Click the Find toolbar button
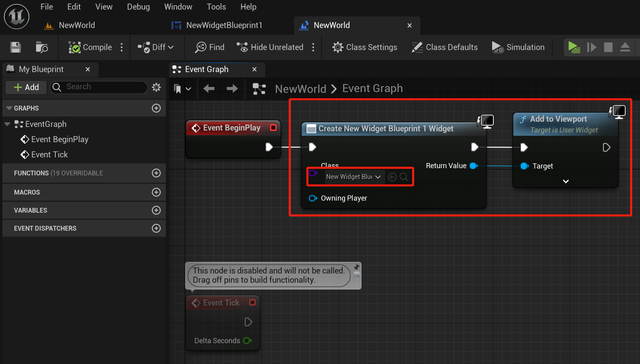This screenshot has width=640, height=364. tap(210, 47)
